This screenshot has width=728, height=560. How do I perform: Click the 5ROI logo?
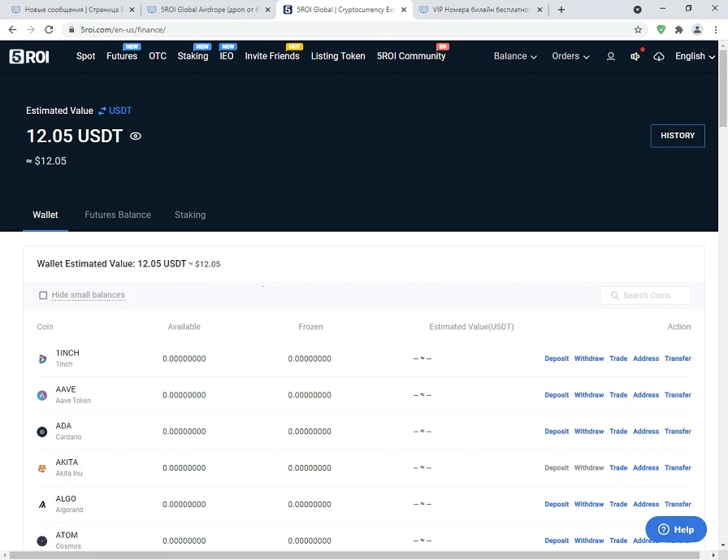coord(28,57)
